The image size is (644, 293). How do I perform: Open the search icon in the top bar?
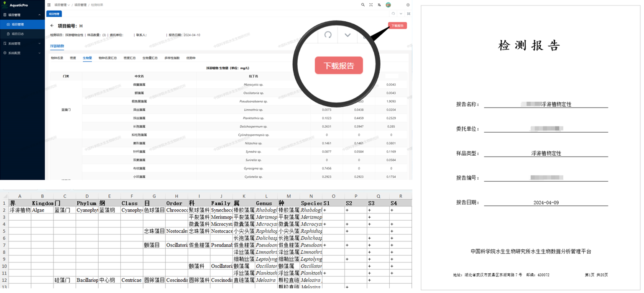[x=363, y=5]
